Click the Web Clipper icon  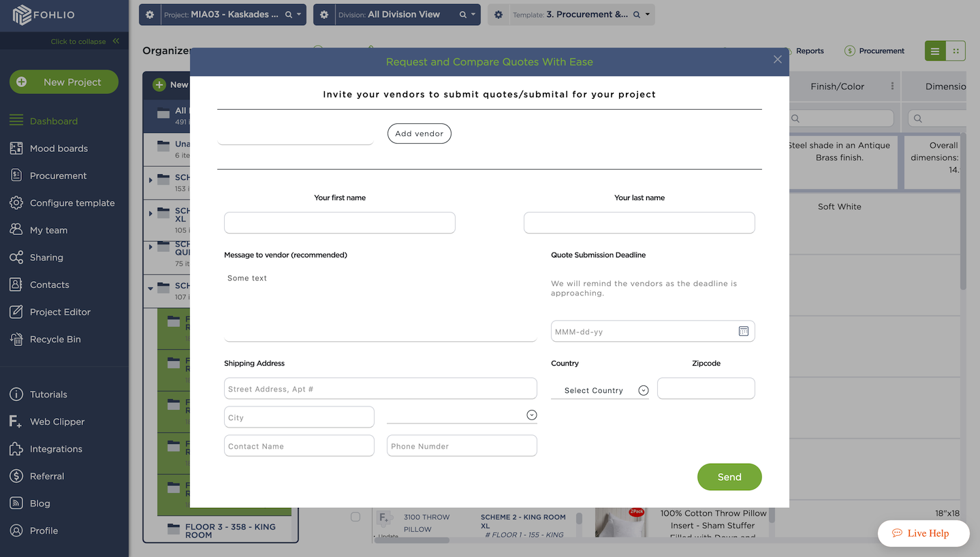point(16,421)
